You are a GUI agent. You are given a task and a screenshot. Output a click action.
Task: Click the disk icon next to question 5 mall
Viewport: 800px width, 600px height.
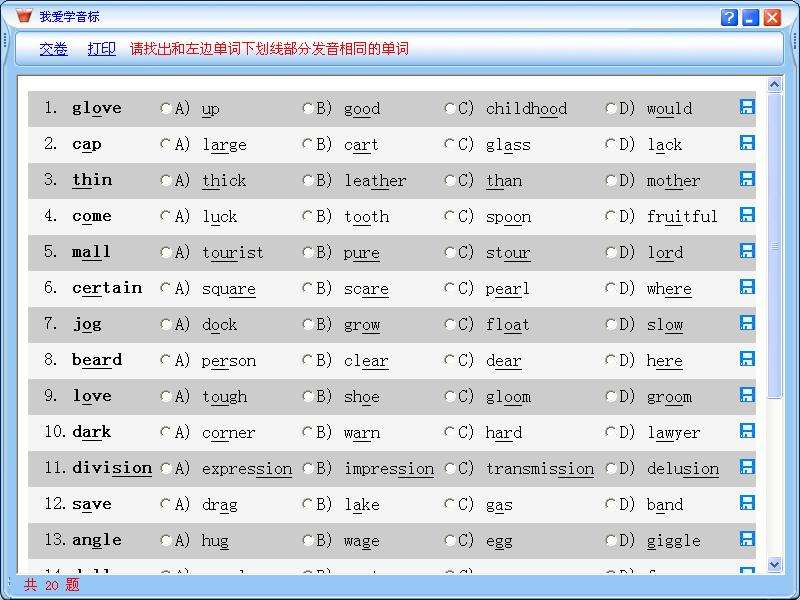[746, 251]
